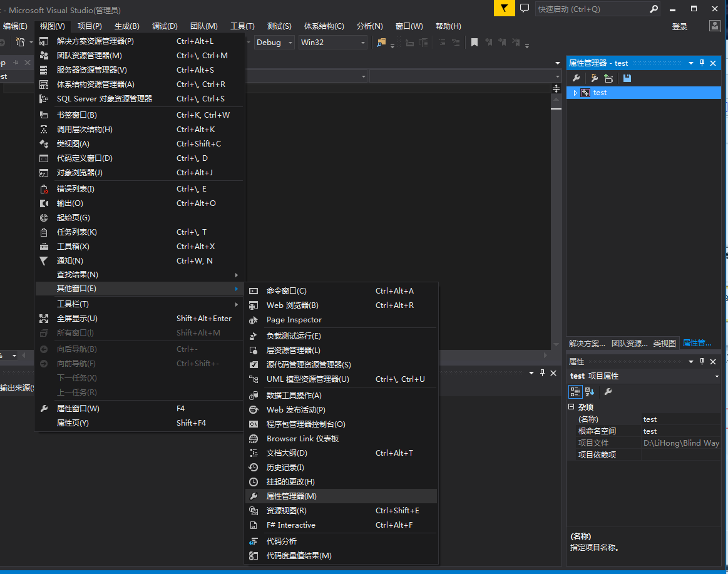Open the 属性管理器 panel window options dropdown

tap(691, 63)
